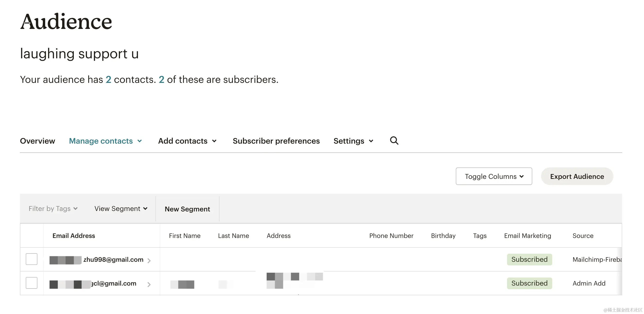Click the contacts count number link
This screenshot has width=644, height=314.
coord(108,79)
